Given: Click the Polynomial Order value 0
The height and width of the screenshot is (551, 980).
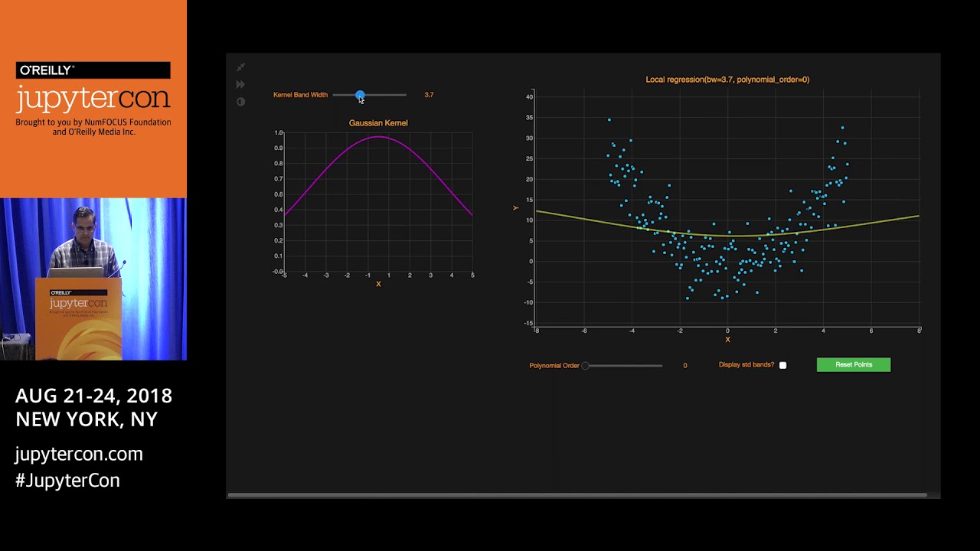Looking at the screenshot, I should tap(685, 366).
